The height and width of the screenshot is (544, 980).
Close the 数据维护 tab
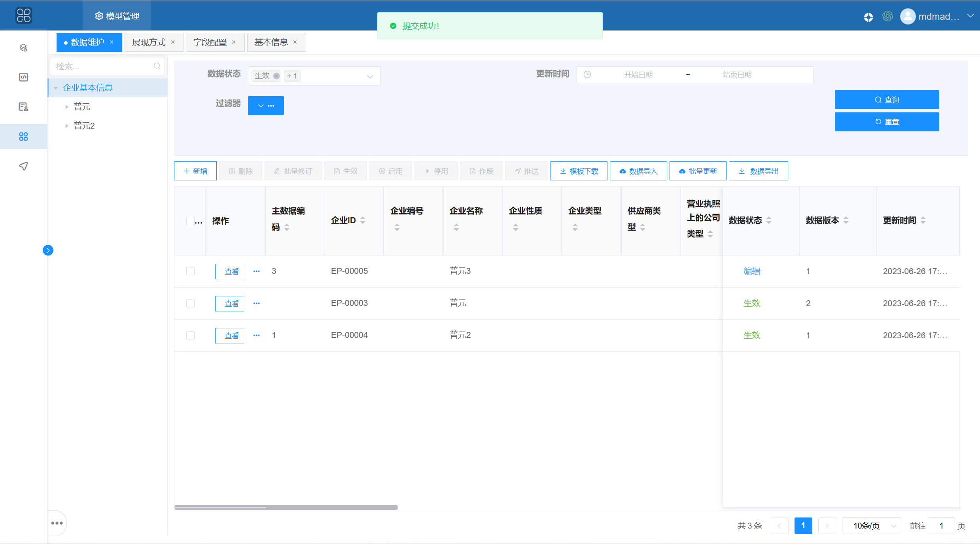[112, 42]
